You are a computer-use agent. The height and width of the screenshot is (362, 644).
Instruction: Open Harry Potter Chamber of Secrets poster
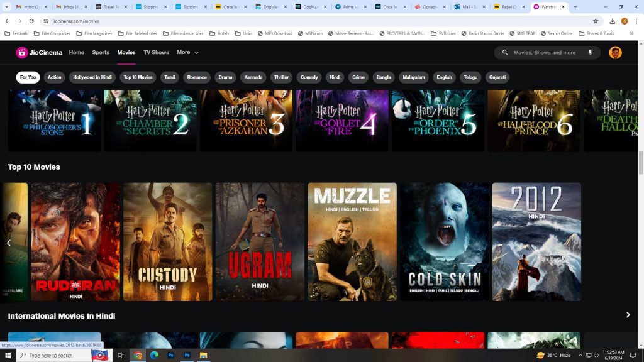pos(150,121)
